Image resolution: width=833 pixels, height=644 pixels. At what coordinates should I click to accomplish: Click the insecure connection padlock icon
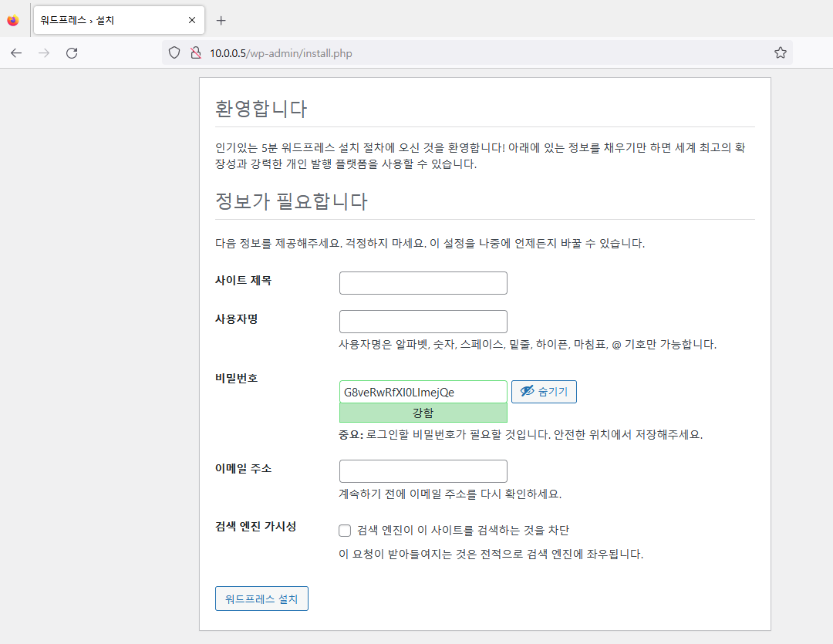pyautogui.click(x=196, y=53)
